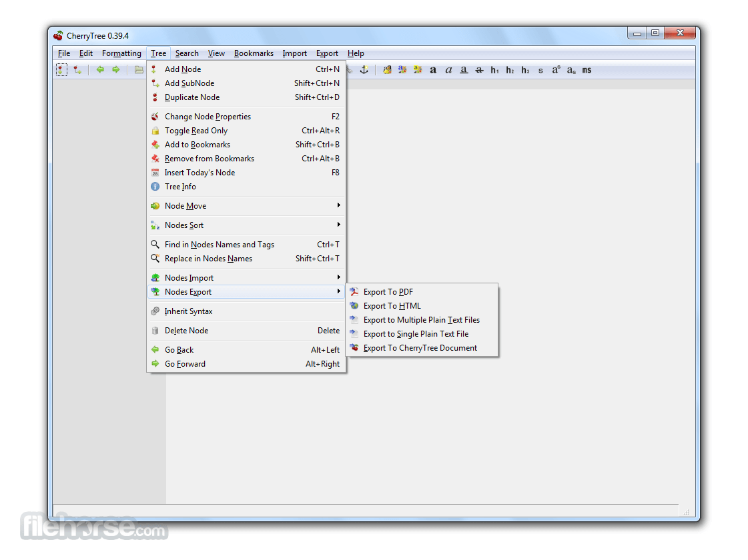Click the Add SubNode toolbar icon
Image resolution: width=748 pixels, height=560 pixels.
(77, 70)
